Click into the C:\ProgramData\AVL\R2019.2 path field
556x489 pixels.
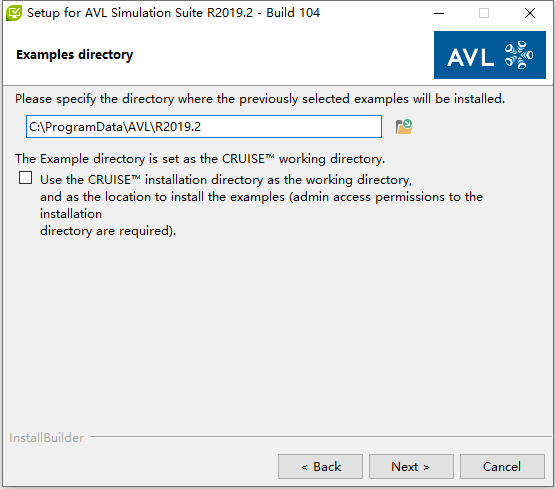(x=204, y=127)
